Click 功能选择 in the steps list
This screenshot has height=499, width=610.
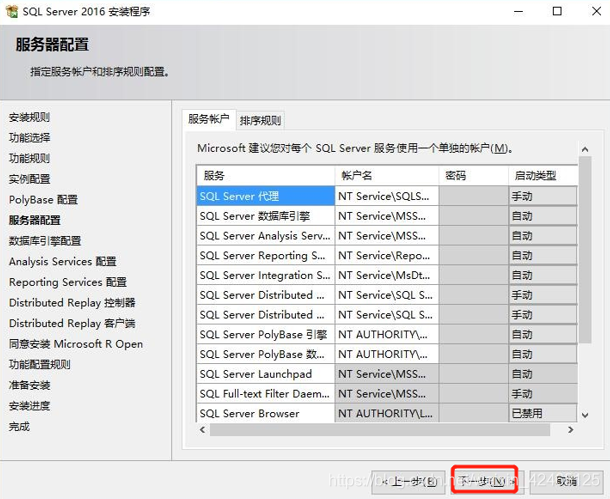(29, 138)
